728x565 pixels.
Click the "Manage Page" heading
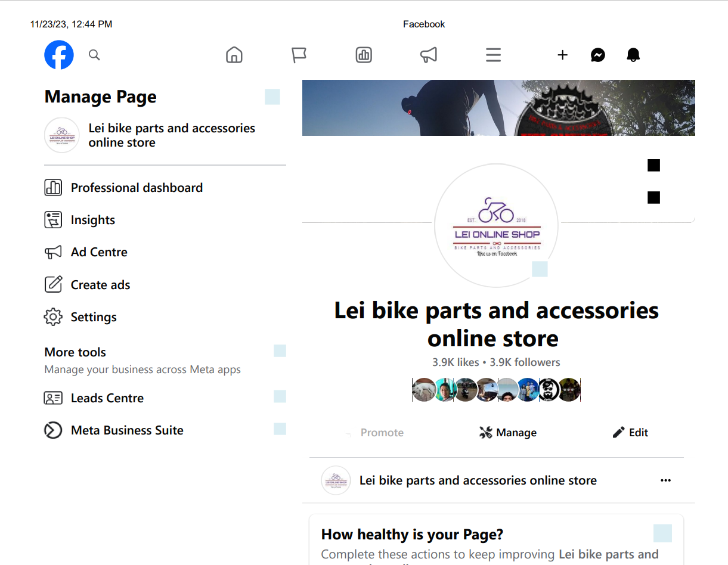click(x=101, y=97)
